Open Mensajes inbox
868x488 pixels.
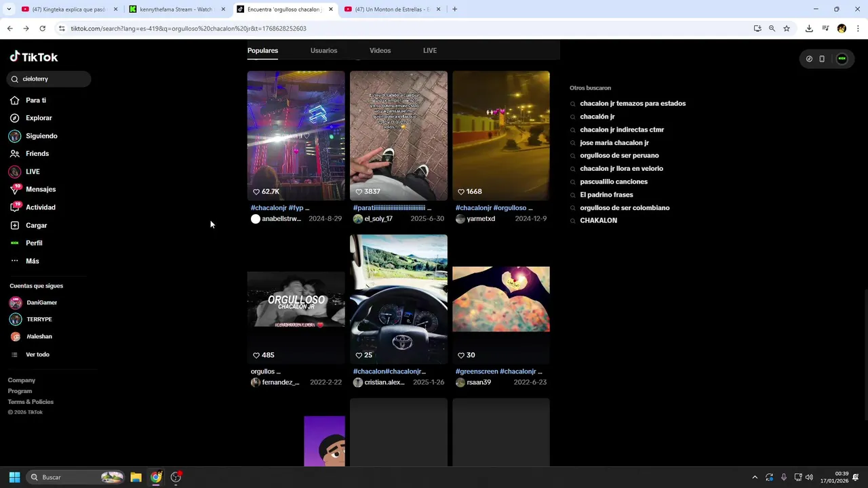point(33,189)
